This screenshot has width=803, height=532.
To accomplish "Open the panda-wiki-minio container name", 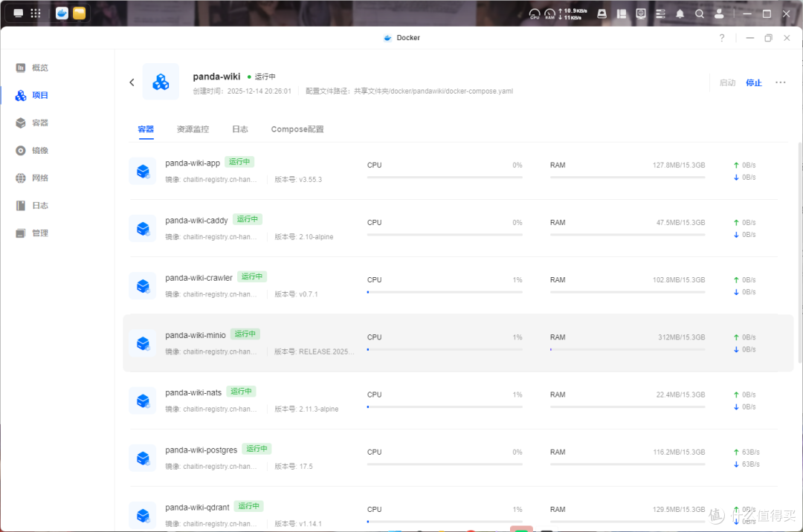I will pyautogui.click(x=195, y=335).
